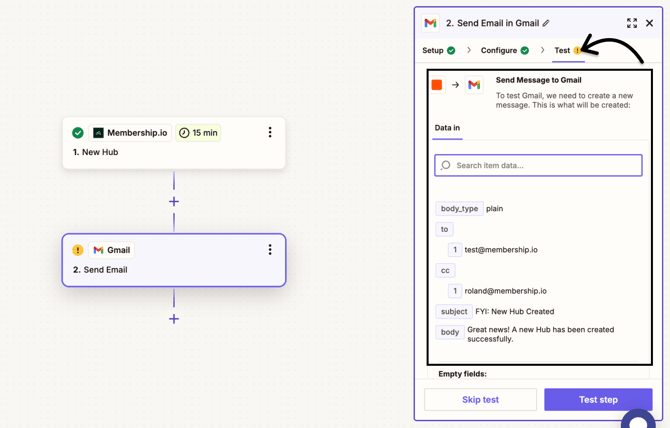Click the green checkmark on Membership.io step
Screen dimensions: 670x428
[x=78, y=133]
